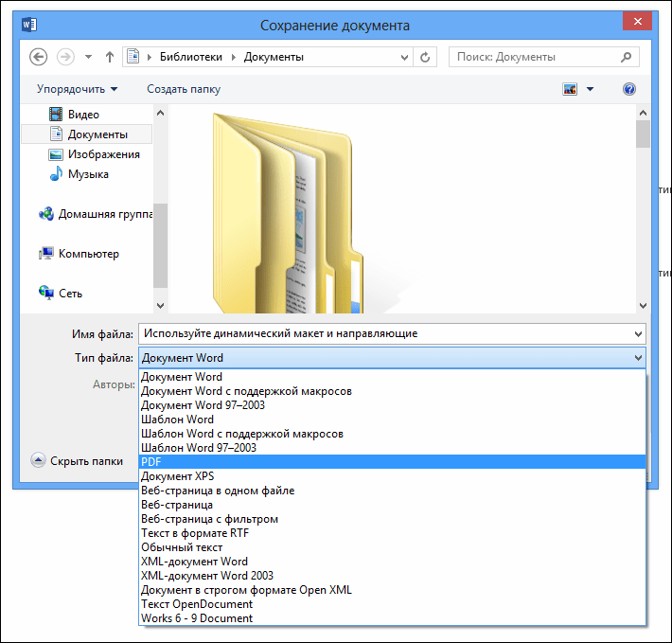Choose Документ XPS file type
This screenshot has width=672, height=643.
coord(392,476)
